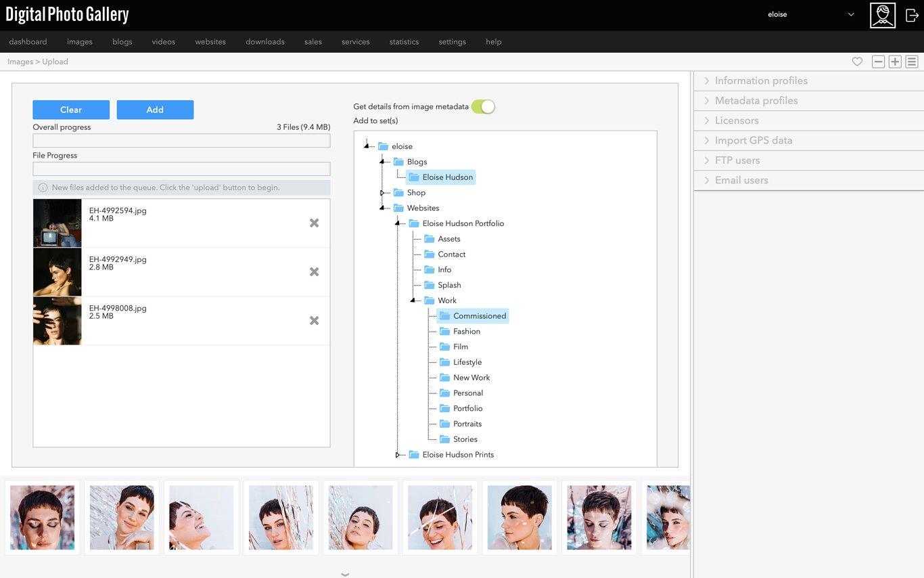Click the Overall progress bar
The image size is (924, 578).
[181, 141]
